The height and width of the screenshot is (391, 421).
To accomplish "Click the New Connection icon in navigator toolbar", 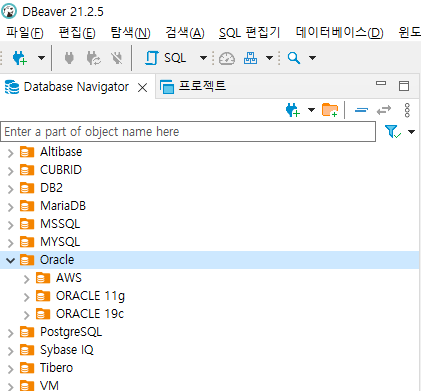I will [x=293, y=110].
